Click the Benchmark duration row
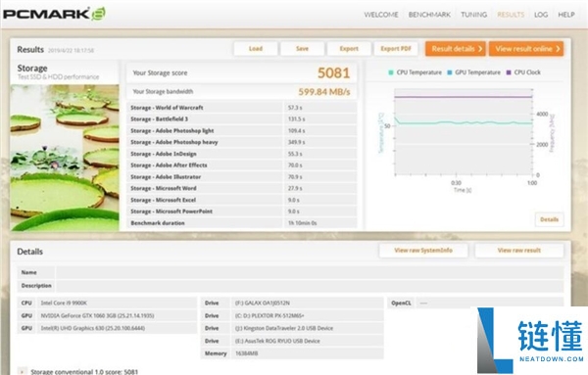Viewport: 588px width, 375px height. [242, 223]
